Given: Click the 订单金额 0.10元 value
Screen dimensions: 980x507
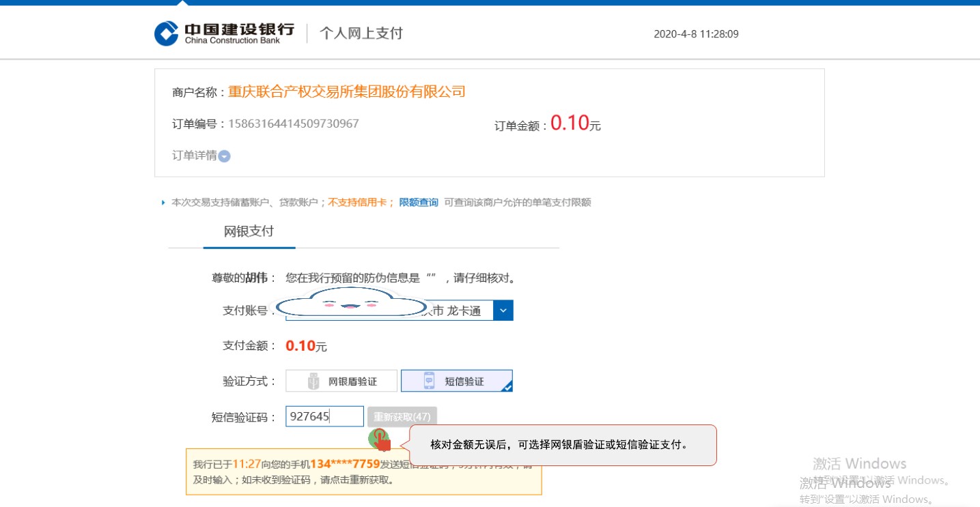Looking at the screenshot, I should (576, 124).
